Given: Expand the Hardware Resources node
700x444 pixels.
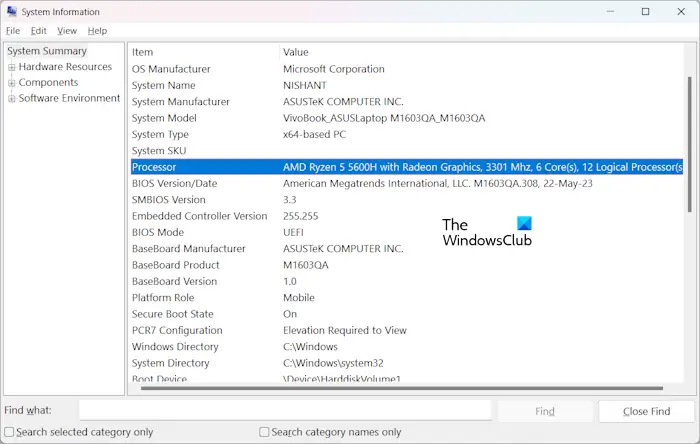Looking at the screenshot, I should [12, 67].
